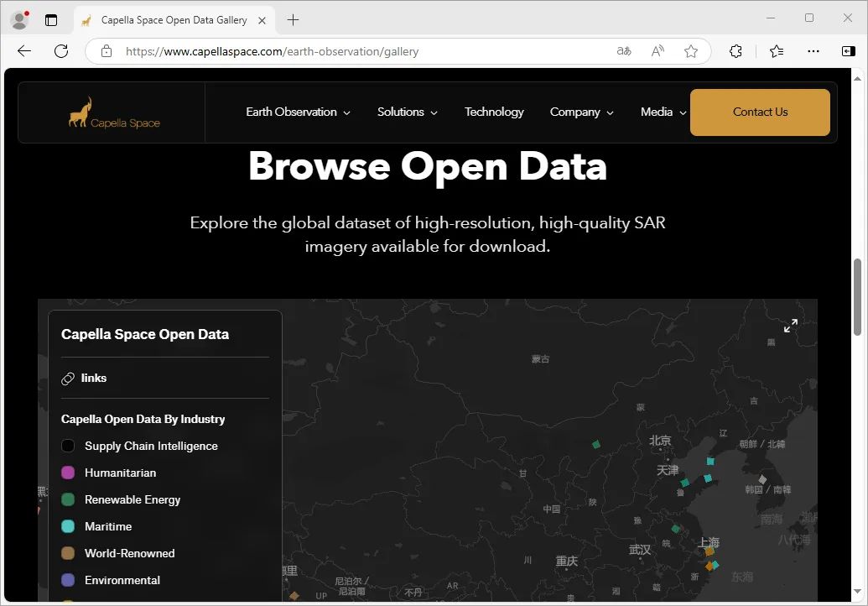The image size is (868, 606).
Task: Open browser Settings and more menu
Action: pyautogui.click(x=813, y=51)
